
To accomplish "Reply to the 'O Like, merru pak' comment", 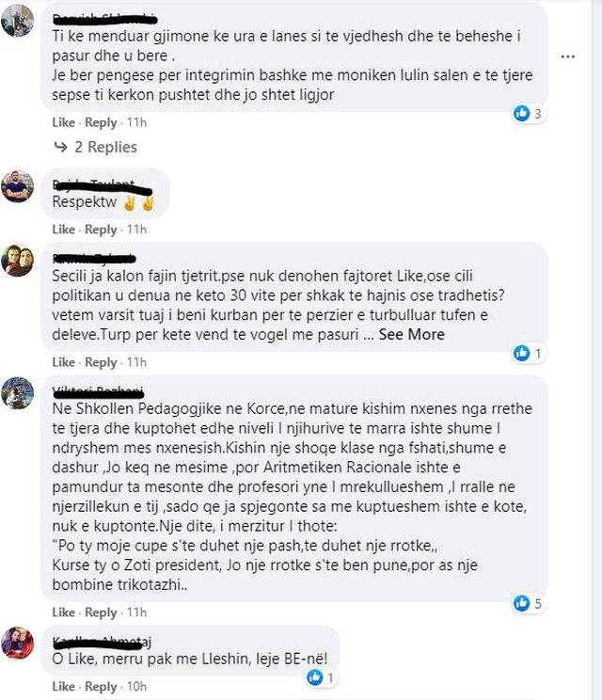I will pos(101,687).
